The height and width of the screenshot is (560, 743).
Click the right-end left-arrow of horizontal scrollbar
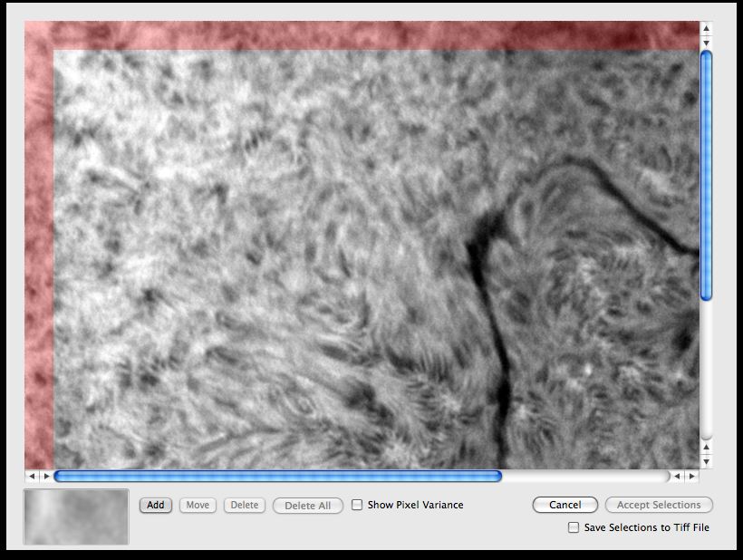pyautogui.click(x=677, y=476)
